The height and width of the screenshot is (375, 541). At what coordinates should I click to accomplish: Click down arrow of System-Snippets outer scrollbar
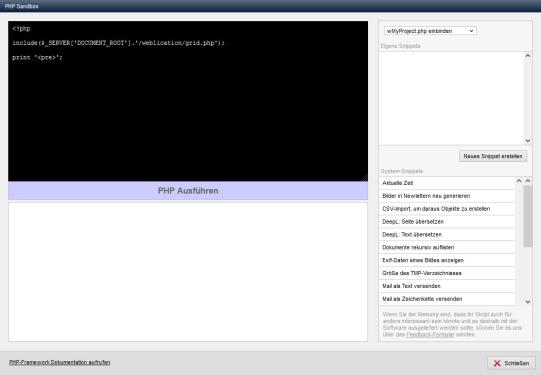tap(528, 301)
